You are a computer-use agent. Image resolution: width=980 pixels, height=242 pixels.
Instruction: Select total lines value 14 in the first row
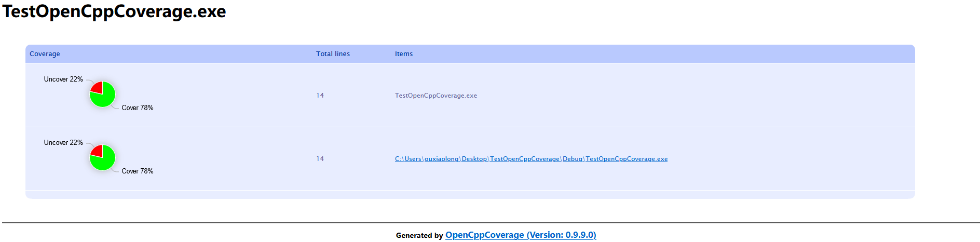pyautogui.click(x=320, y=96)
